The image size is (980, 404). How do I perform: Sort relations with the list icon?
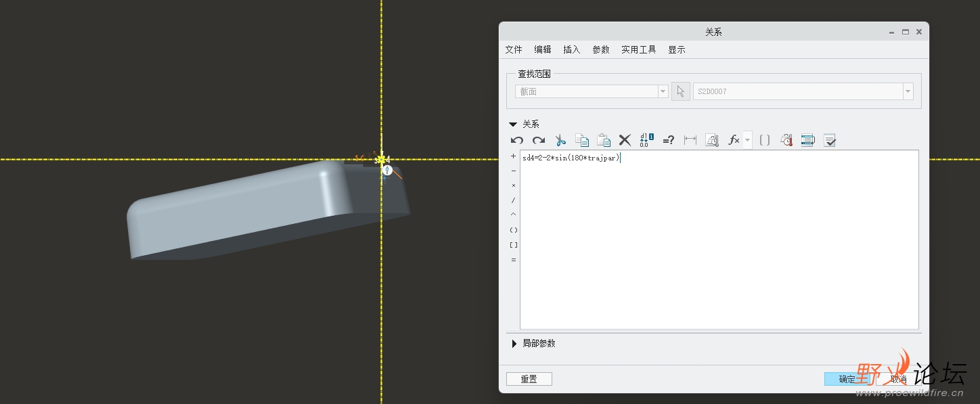808,140
